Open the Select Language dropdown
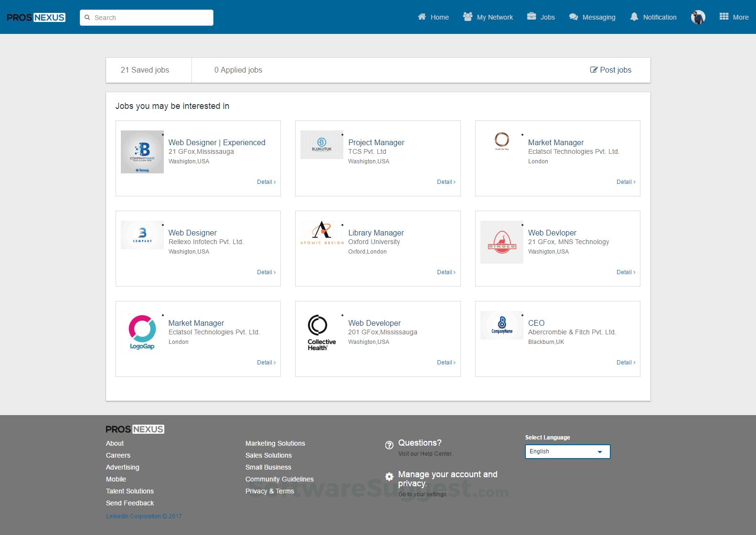756x535 pixels. pyautogui.click(x=568, y=451)
